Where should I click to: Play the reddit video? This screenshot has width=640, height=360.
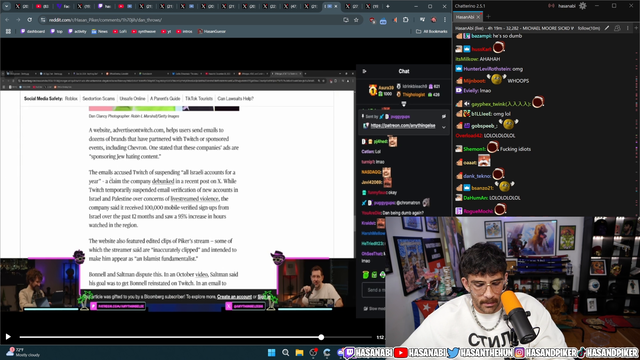click(x=8, y=337)
